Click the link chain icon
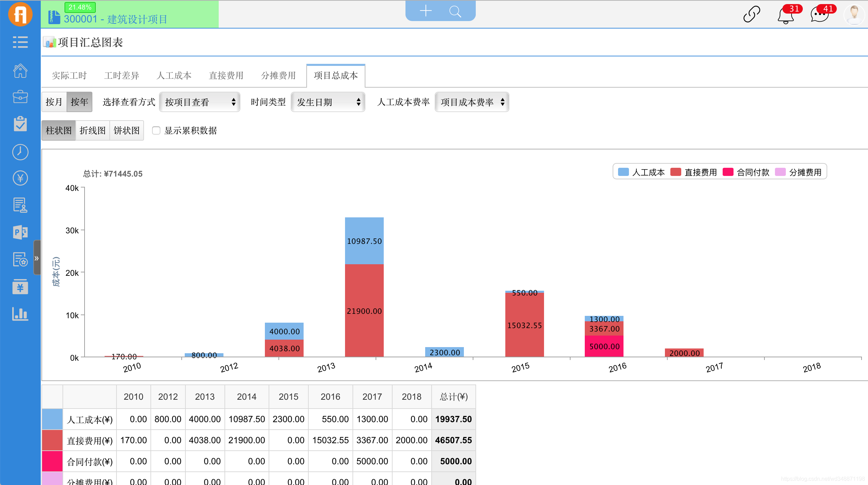The image size is (868, 485). coord(751,14)
